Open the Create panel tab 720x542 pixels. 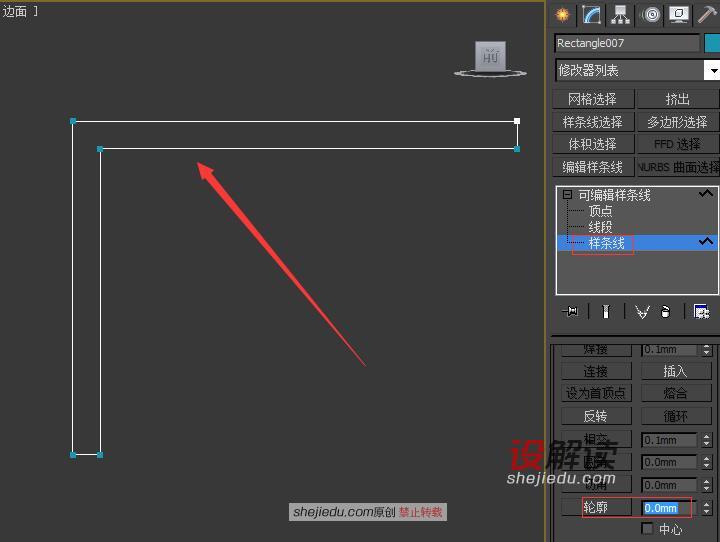(563, 14)
